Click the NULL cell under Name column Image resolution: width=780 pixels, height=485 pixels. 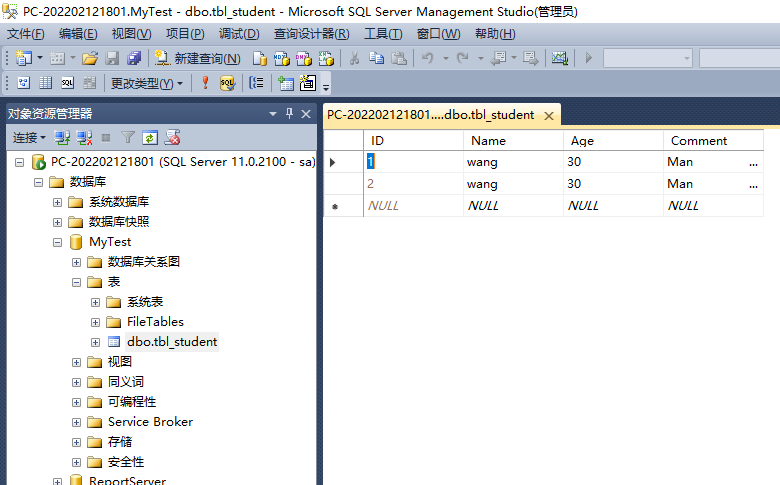513,205
